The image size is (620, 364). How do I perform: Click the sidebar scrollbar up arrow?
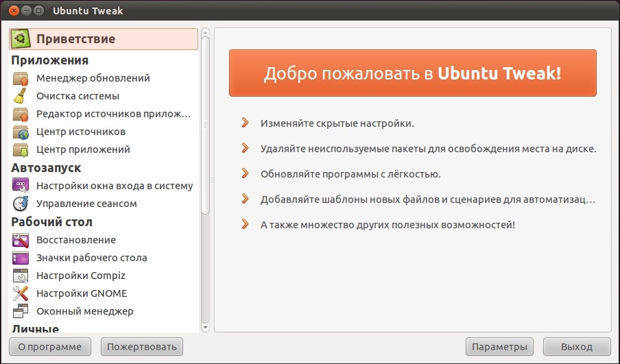click(x=205, y=32)
